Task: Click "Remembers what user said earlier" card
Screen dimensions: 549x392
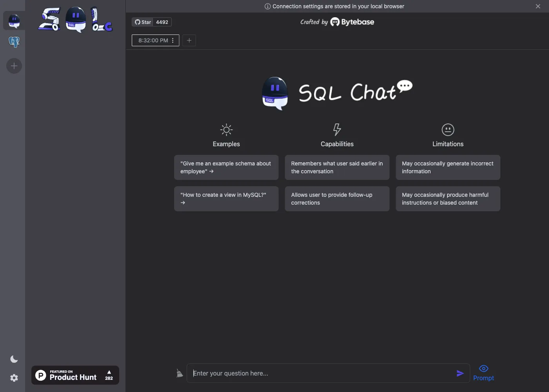Action: (337, 167)
